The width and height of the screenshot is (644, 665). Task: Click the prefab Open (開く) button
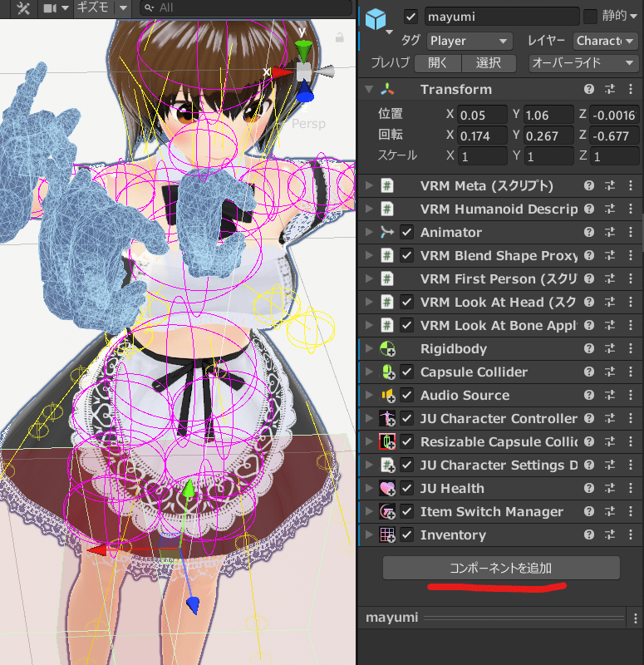point(443,63)
